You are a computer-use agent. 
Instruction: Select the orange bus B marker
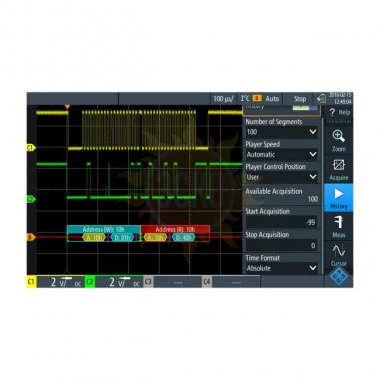tap(31, 237)
